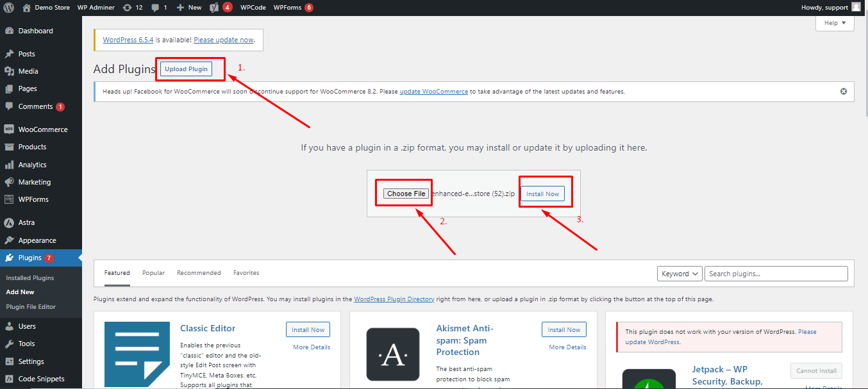This screenshot has height=389, width=868.
Task: Switch to the Favorites tab
Action: tap(246, 273)
